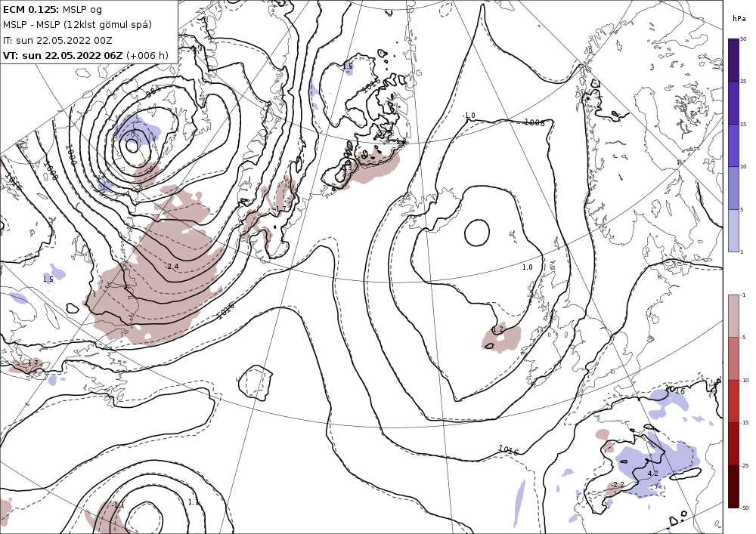
Task: Pick the pale pink -1 to -5 legend swatch
Action: [733, 316]
